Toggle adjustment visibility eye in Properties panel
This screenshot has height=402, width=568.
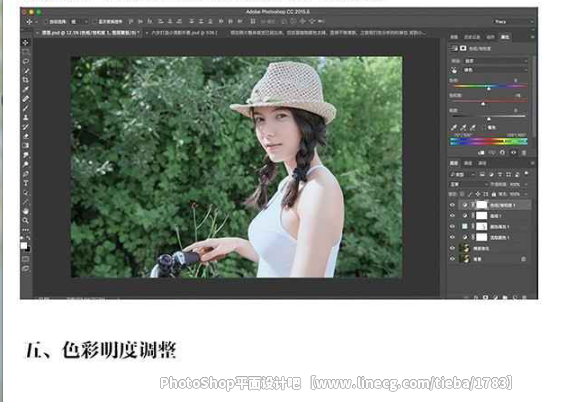(513, 153)
